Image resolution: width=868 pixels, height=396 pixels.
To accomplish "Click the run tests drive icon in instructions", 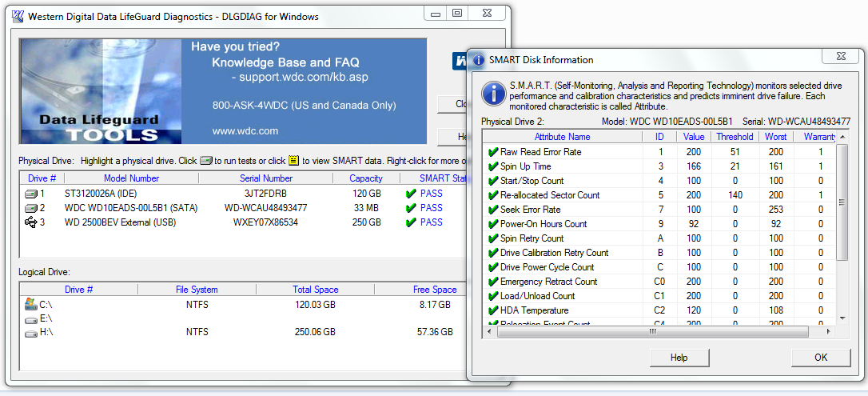I will click(x=206, y=161).
